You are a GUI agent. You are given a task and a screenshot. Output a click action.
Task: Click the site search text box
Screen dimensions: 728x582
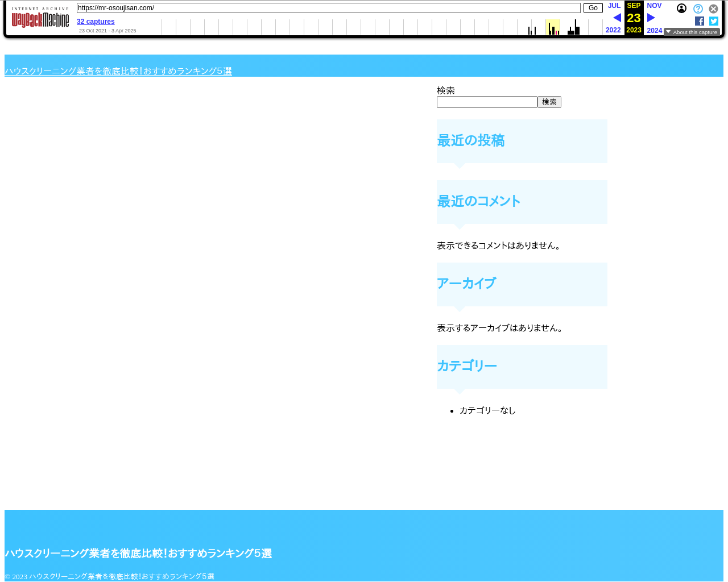pos(487,102)
